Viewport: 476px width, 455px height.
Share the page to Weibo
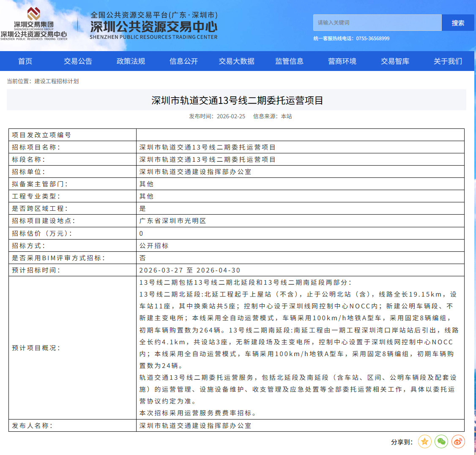[458, 441]
